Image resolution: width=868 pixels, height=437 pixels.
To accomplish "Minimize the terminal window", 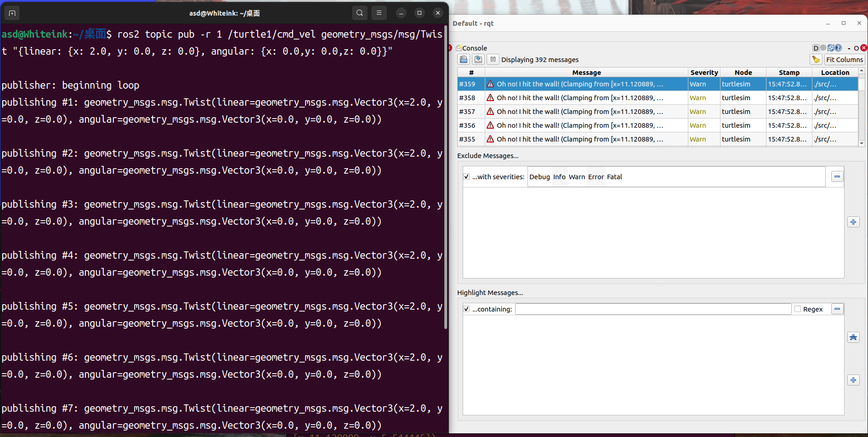I will tap(401, 13).
